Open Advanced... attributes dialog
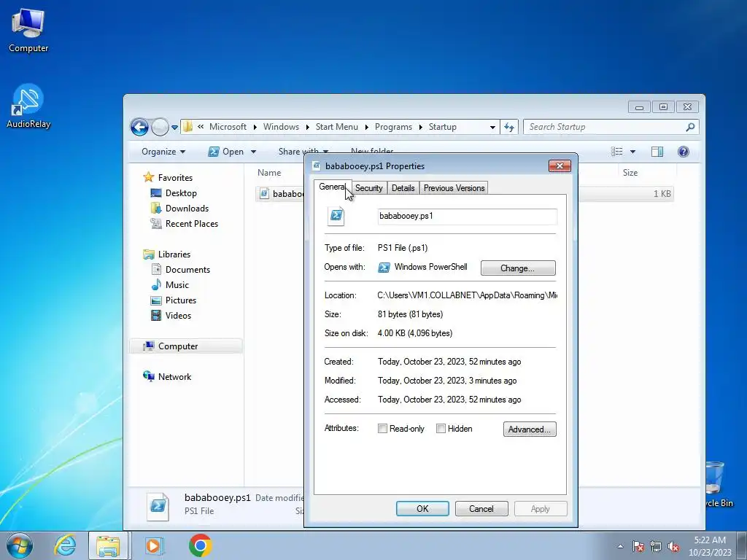Viewport: 747px width, 560px height. [530, 429]
